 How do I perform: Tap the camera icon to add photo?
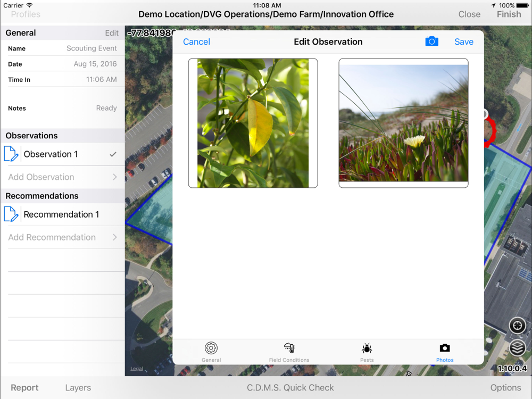click(x=431, y=41)
